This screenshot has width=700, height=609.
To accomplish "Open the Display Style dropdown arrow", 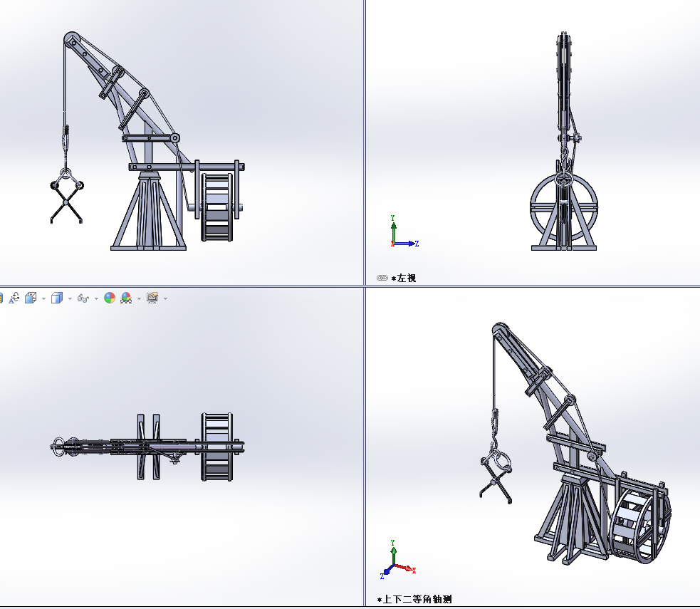I will pos(70,298).
